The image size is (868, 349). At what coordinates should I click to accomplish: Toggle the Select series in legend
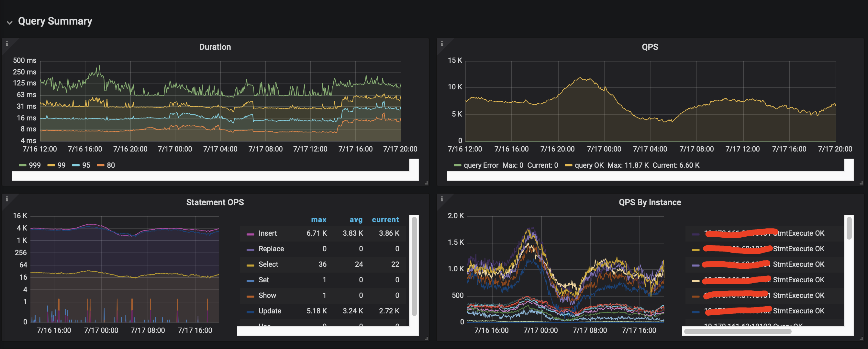(x=268, y=265)
